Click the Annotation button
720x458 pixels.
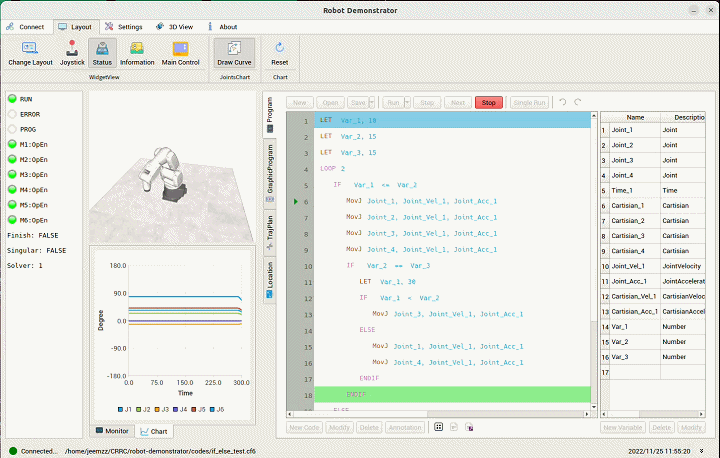(405, 427)
